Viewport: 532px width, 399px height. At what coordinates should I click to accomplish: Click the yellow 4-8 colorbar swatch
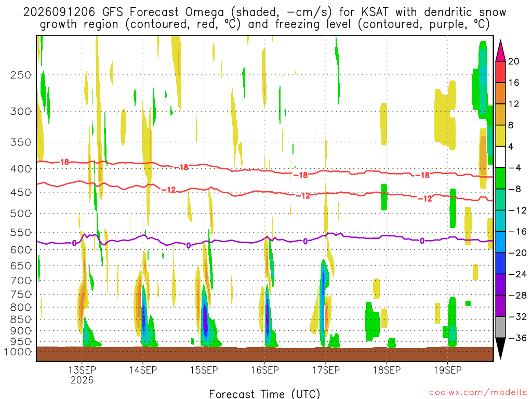coord(500,136)
